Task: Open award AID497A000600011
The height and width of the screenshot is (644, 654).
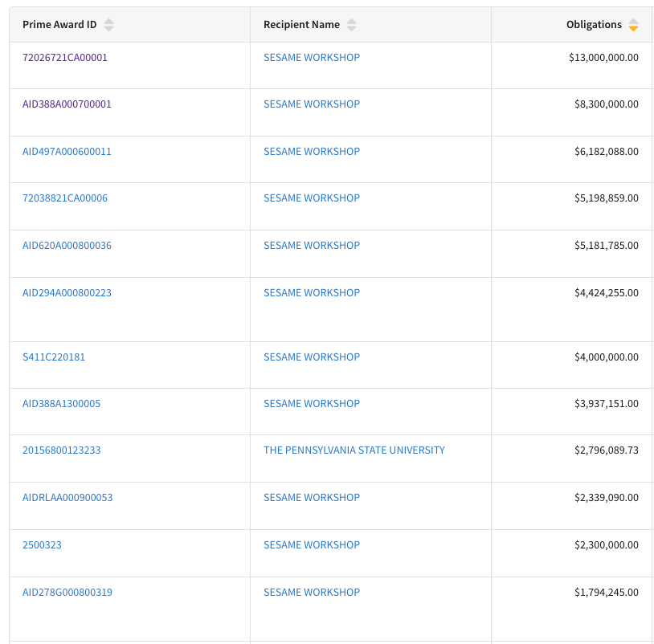Action: [67, 151]
